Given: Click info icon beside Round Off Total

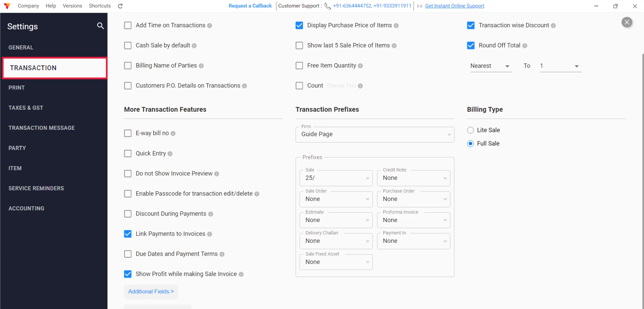Looking at the screenshot, I should (525, 46).
